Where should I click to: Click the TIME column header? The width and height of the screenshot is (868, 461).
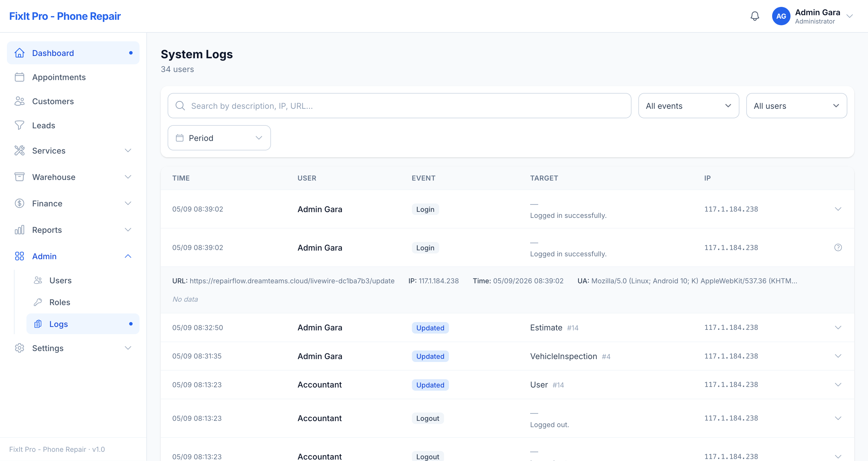[x=181, y=178]
